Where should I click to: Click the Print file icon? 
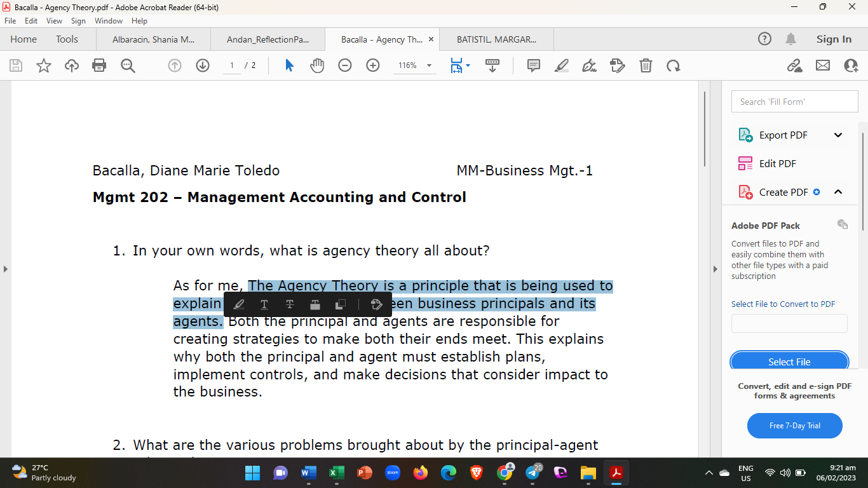(x=99, y=65)
